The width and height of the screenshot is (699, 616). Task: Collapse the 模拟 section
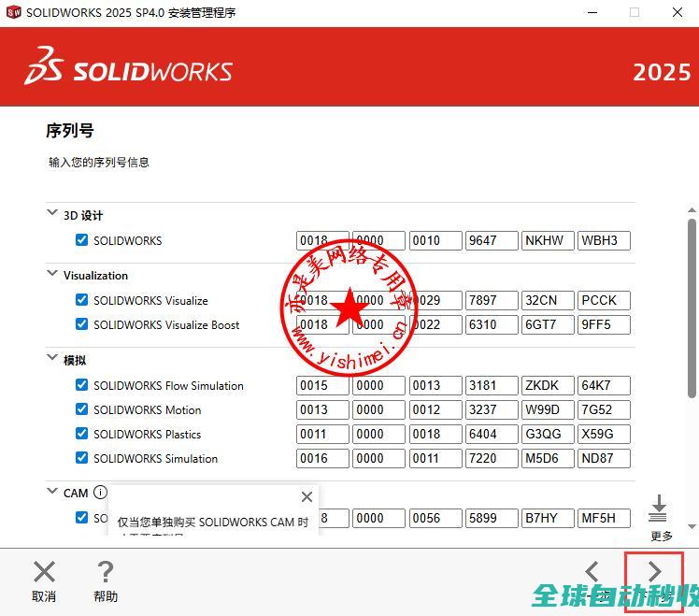(x=52, y=358)
